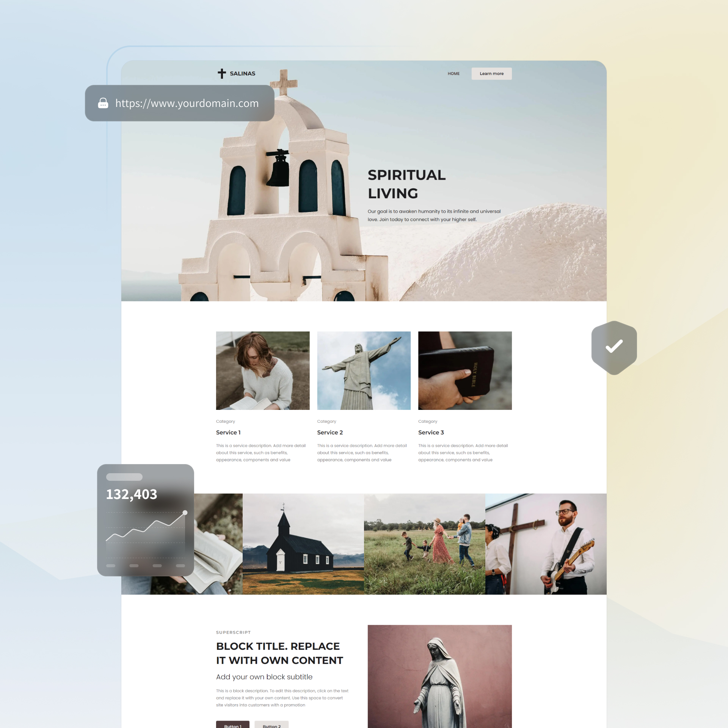Click the cross/logo icon in navbar
The image size is (728, 728).
223,73
